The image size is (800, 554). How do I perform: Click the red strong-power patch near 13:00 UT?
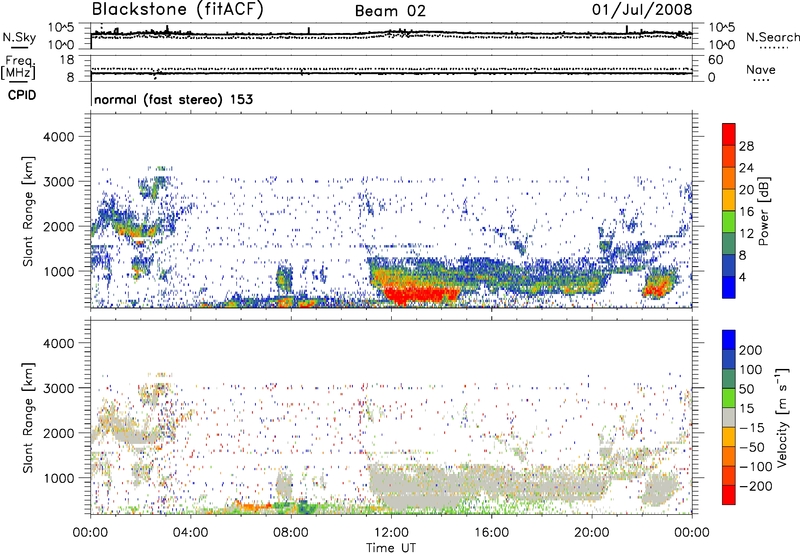pyautogui.click(x=421, y=294)
